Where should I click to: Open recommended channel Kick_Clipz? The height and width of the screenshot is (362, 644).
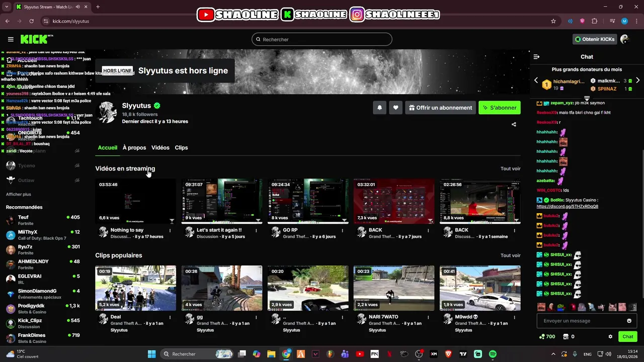click(43, 323)
